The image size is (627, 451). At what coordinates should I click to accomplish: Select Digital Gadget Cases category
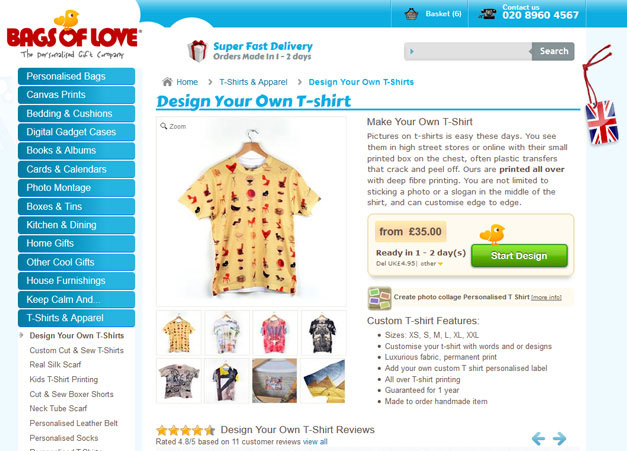point(76,132)
